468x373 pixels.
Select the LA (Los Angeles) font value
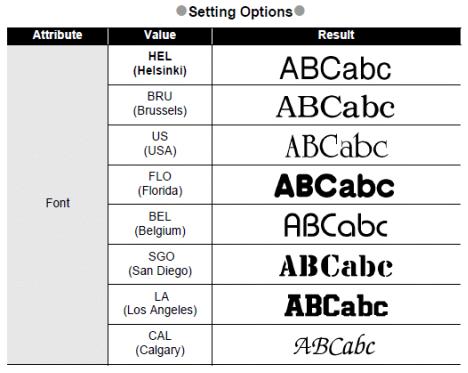[160, 303]
